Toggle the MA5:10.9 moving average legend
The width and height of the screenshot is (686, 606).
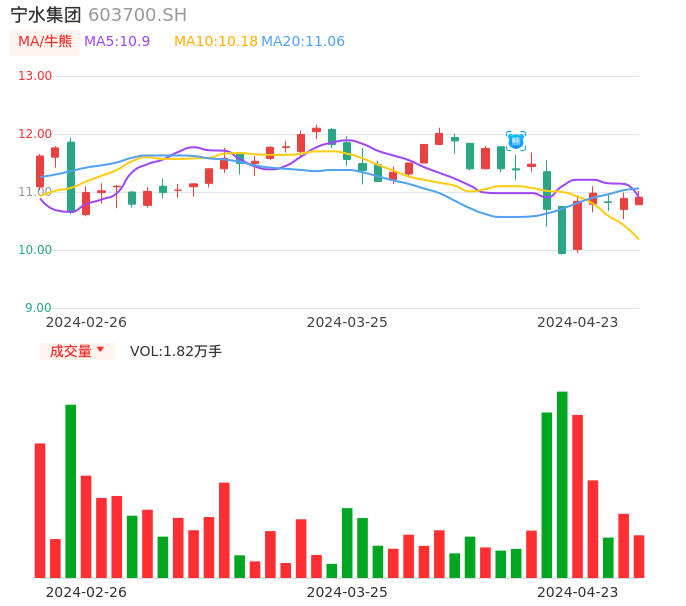(117, 42)
